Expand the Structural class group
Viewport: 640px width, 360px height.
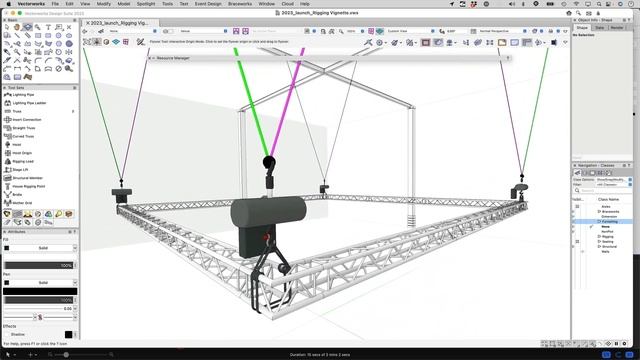pyautogui.click(x=599, y=247)
